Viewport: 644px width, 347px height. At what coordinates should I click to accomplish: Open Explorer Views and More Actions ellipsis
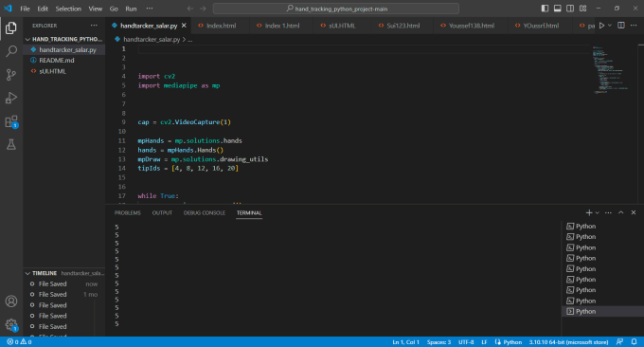(94, 26)
